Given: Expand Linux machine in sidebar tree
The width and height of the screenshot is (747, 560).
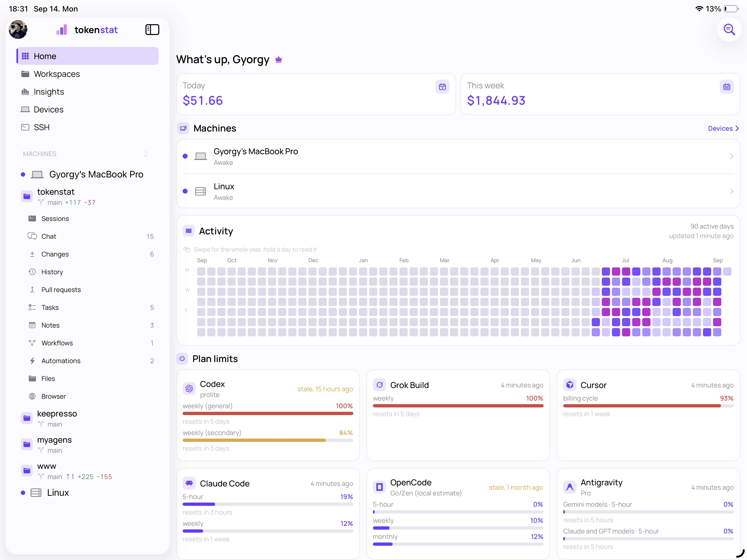Looking at the screenshot, I should click(87, 493).
